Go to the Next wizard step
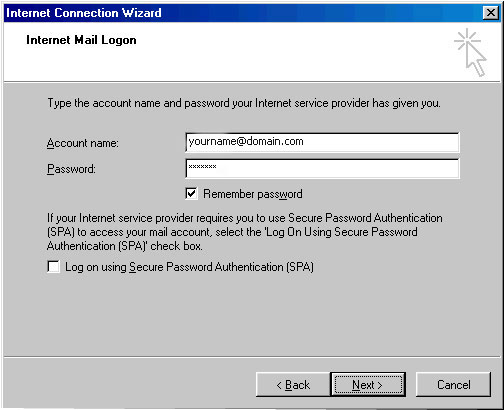This screenshot has width=504, height=410. click(368, 385)
